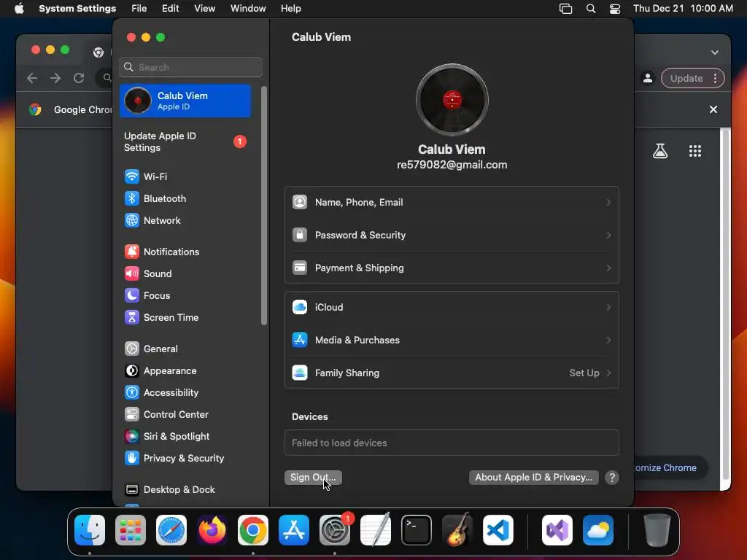Open Password & Security row
Viewport: 747px width, 560px height.
(x=452, y=236)
